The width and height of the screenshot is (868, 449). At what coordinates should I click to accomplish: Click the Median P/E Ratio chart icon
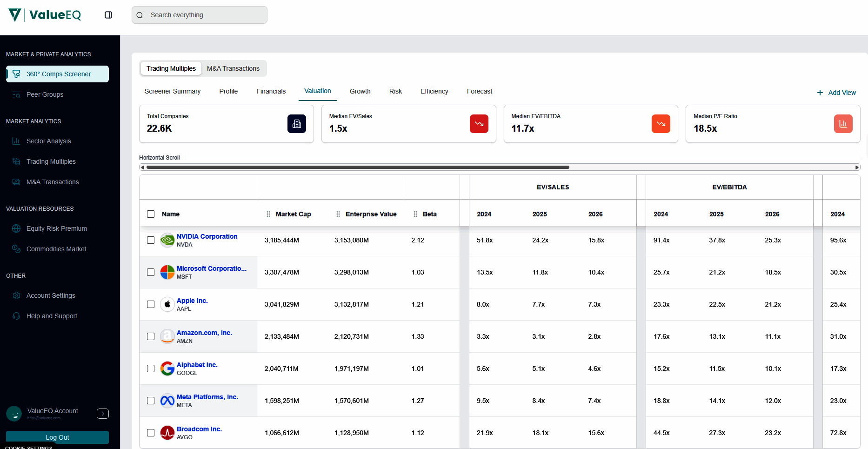(x=843, y=124)
